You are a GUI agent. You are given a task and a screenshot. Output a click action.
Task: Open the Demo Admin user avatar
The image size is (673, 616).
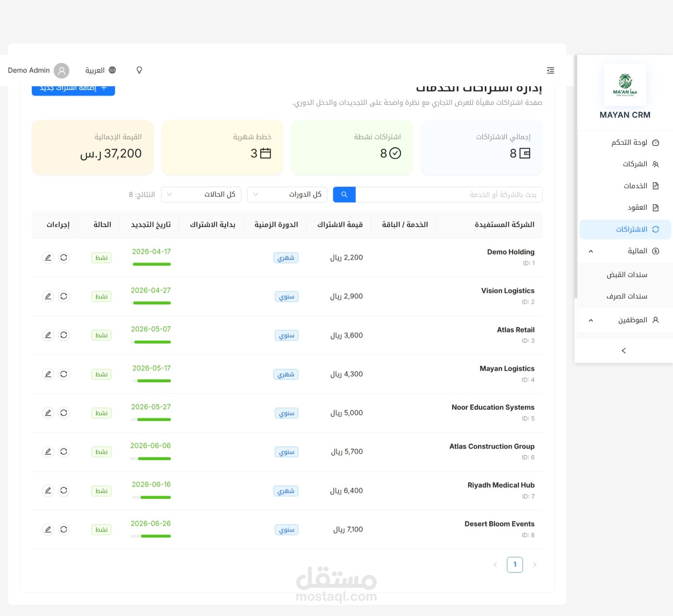click(x=62, y=71)
